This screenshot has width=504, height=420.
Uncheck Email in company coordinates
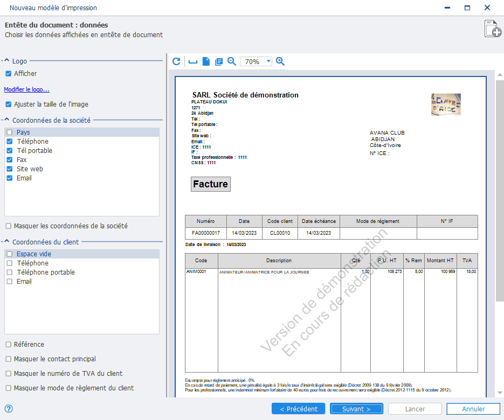[x=10, y=178]
